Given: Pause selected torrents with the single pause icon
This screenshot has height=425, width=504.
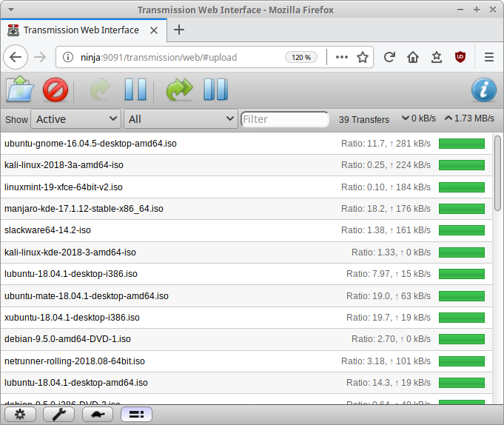Looking at the screenshot, I should [x=135, y=89].
